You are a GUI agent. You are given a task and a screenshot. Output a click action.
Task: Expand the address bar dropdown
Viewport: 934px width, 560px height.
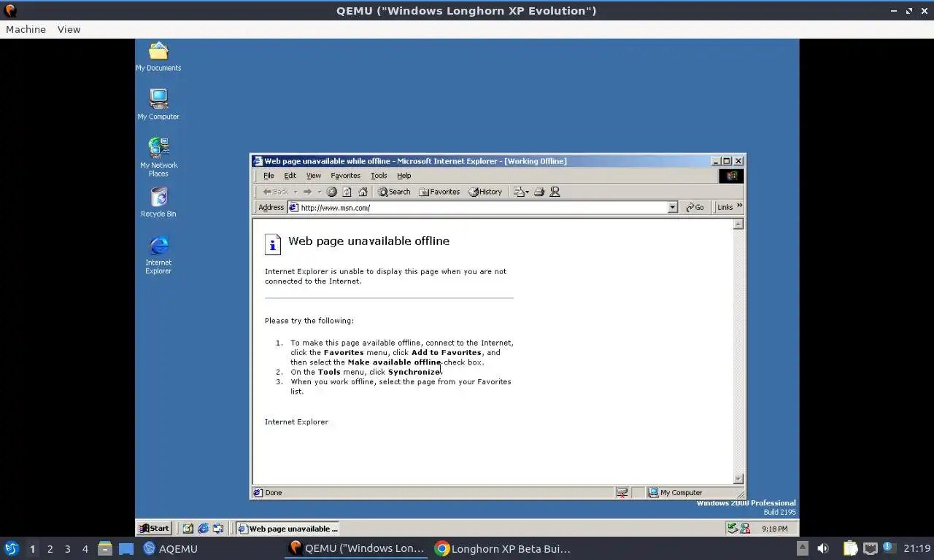[x=673, y=208]
